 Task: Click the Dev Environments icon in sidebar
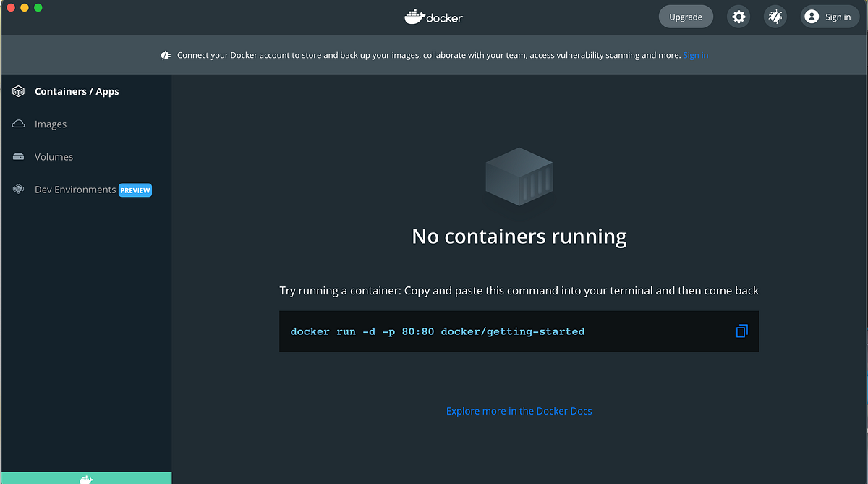[18, 189]
